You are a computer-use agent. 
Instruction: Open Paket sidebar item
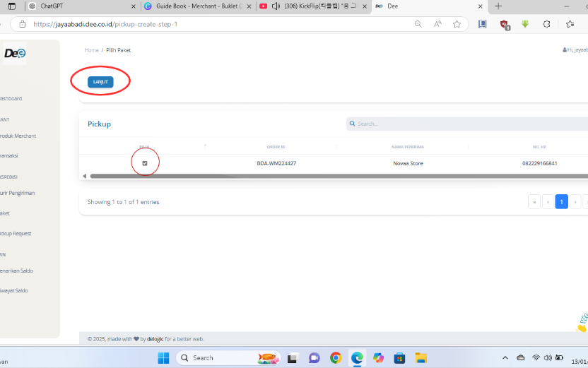pyautogui.click(x=5, y=213)
